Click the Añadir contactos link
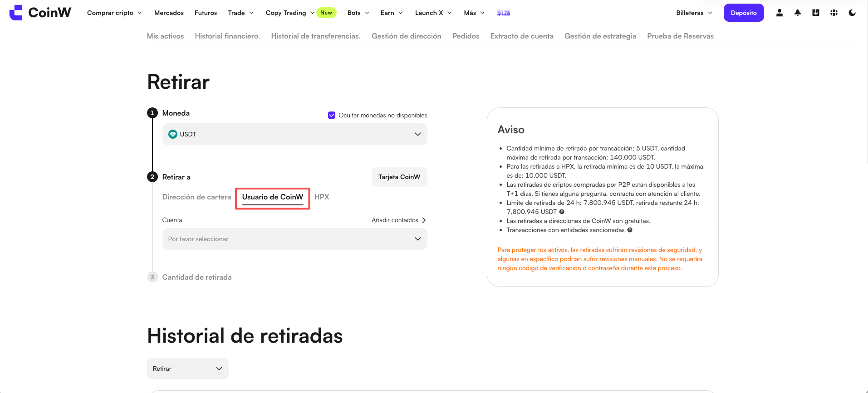868x393 pixels. pos(395,220)
